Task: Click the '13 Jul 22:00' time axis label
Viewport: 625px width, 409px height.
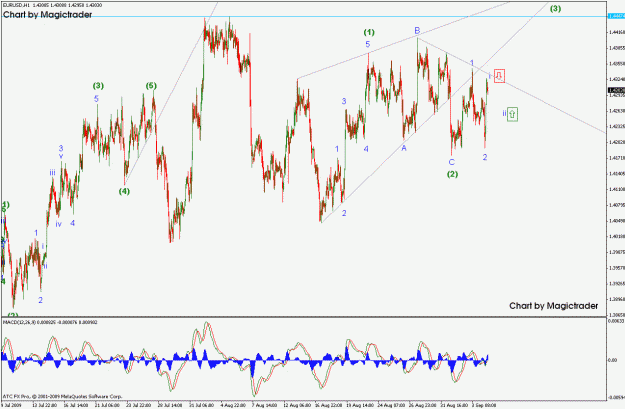Action: (44, 405)
